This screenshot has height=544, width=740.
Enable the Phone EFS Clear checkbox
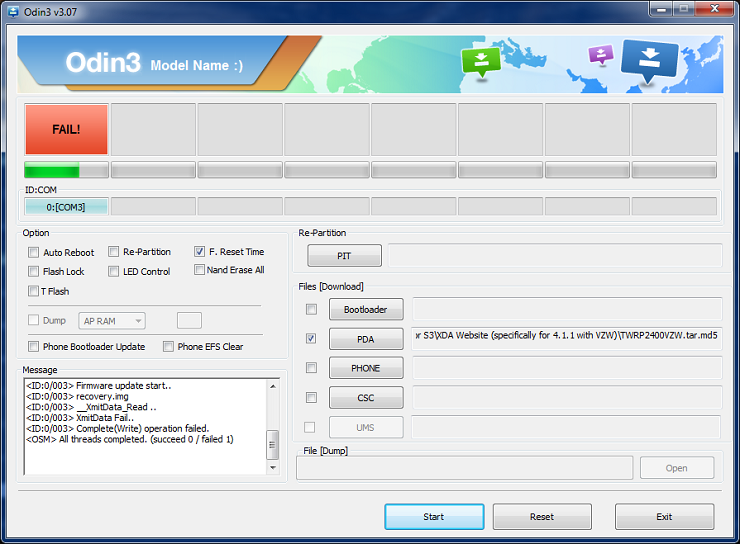pos(167,347)
